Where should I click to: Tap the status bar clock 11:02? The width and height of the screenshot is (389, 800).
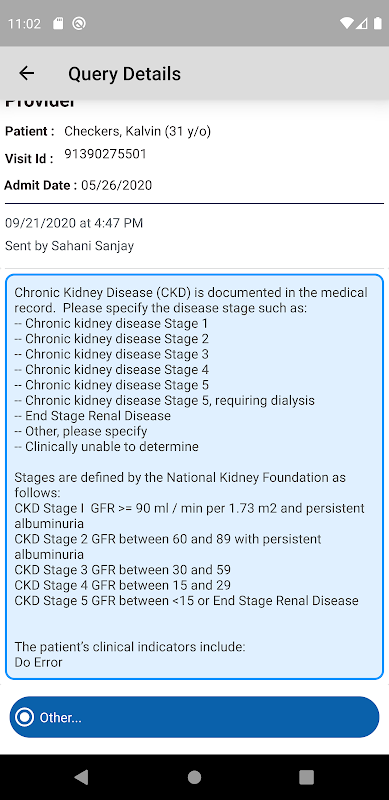tap(24, 23)
